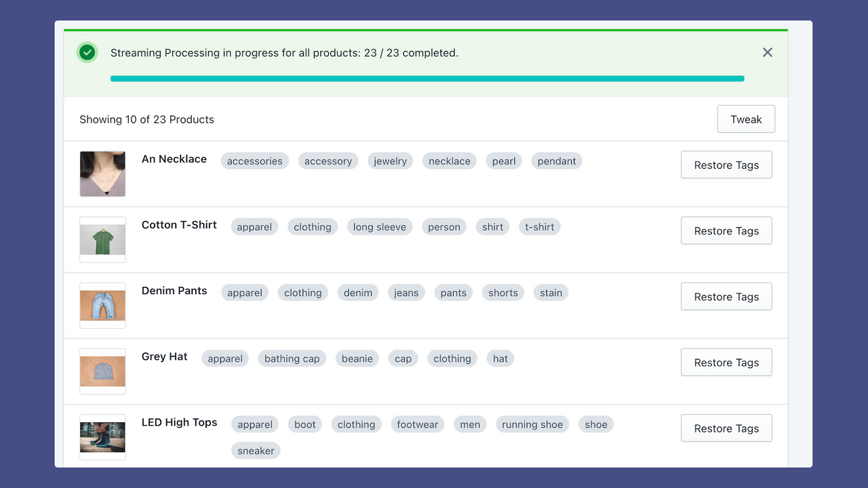Click 'Showing 10 of 23 Products' text

click(x=146, y=119)
